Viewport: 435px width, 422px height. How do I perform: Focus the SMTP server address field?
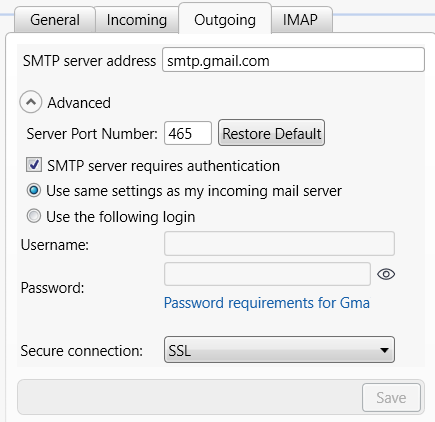pos(293,60)
